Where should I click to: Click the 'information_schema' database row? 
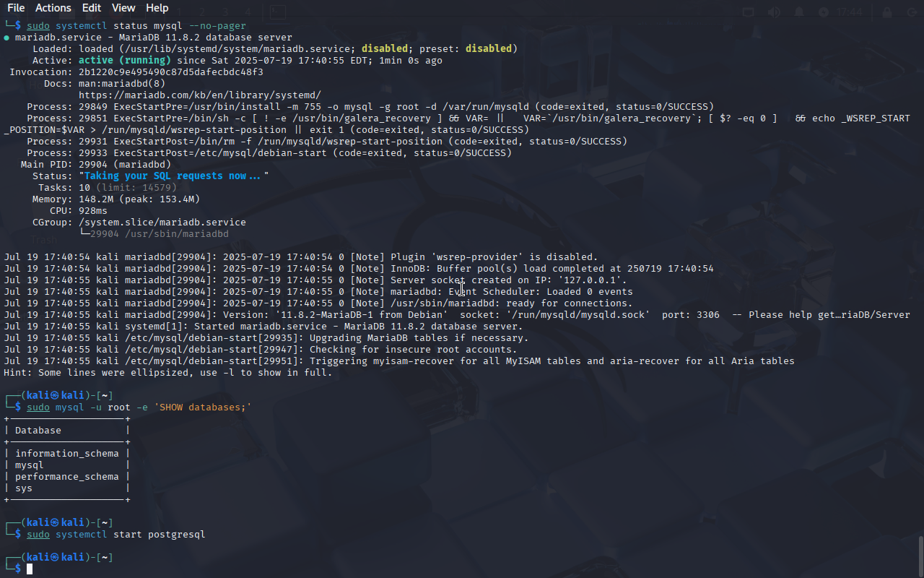coord(67,454)
